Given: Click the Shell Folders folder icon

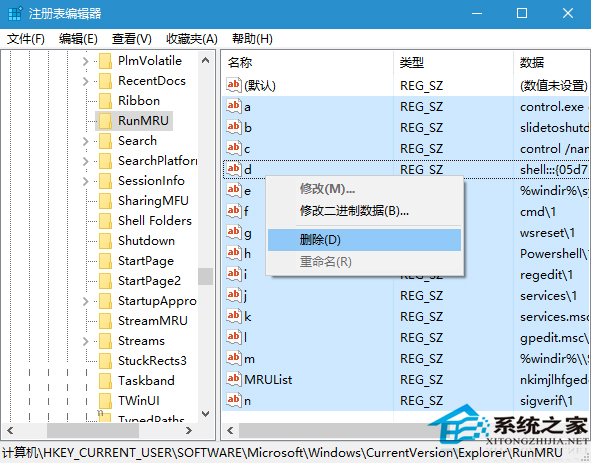Looking at the screenshot, I should 105,221.
